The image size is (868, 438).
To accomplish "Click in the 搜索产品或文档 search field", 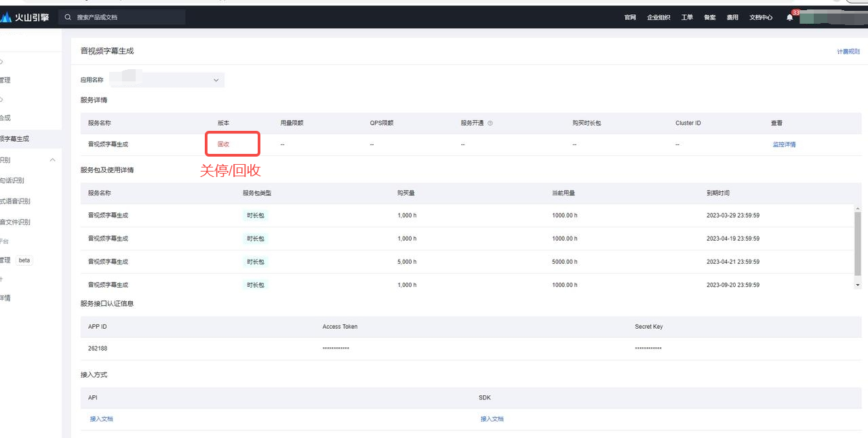I will [125, 17].
